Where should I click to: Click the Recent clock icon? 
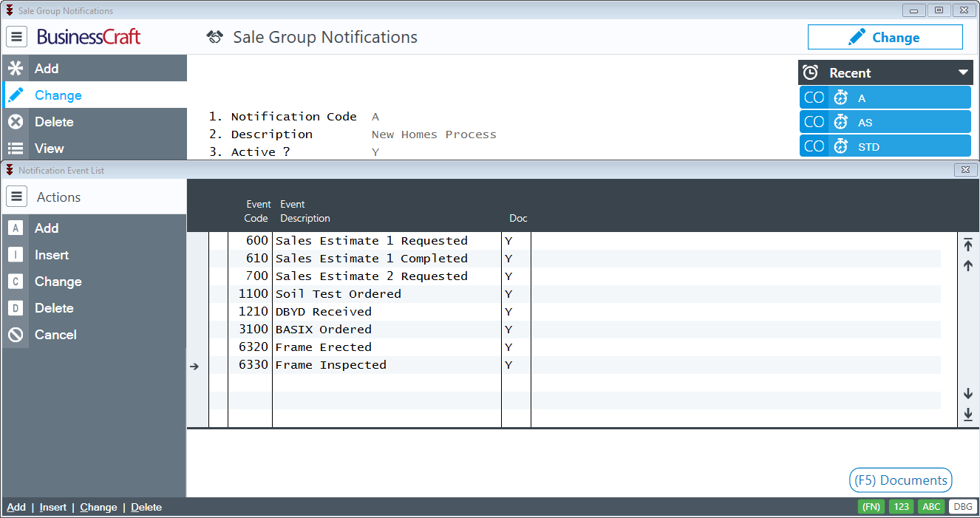(811, 72)
